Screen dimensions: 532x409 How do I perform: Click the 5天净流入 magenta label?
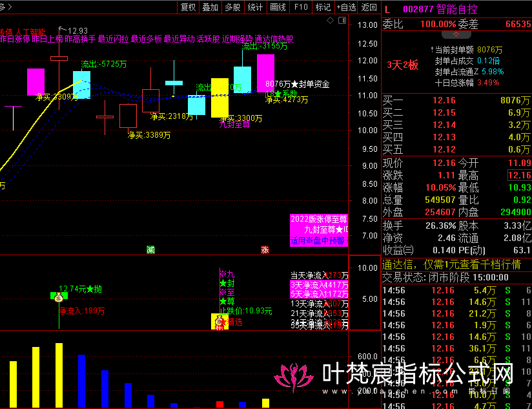coord(320,293)
